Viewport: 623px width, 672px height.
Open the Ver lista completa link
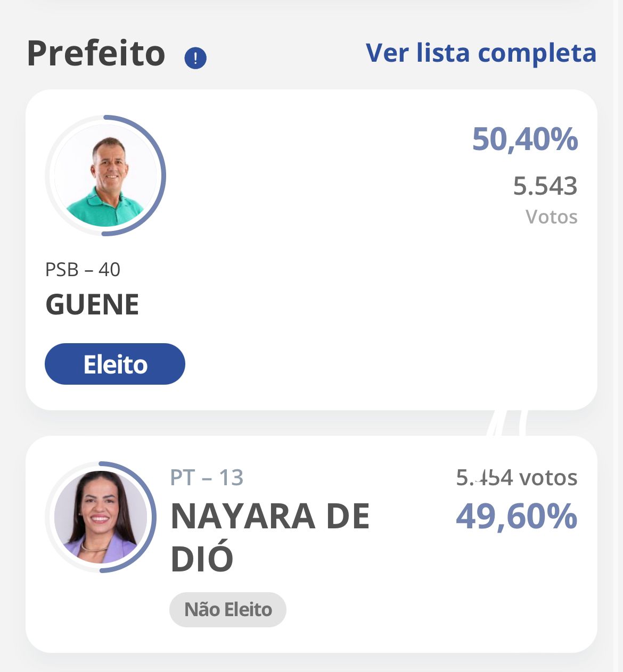481,53
